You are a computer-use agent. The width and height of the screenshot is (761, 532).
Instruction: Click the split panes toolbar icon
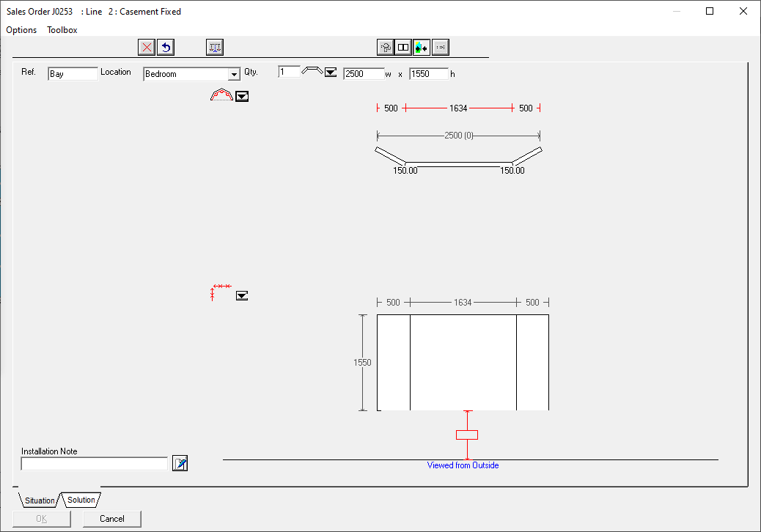tap(403, 48)
